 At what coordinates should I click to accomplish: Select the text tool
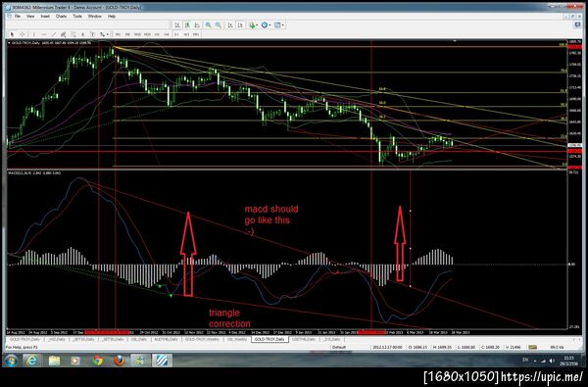(x=82, y=34)
